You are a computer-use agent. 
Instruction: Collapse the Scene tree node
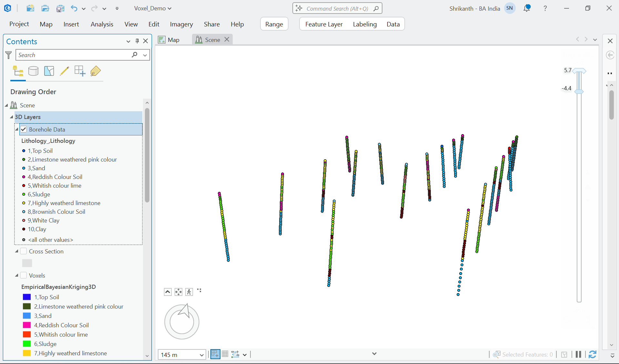point(6,105)
